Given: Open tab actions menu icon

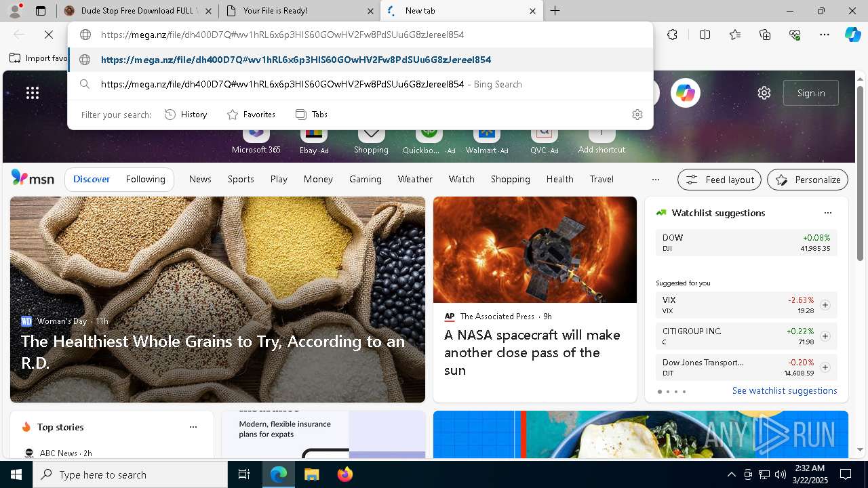Looking at the screenshot, I should pyautogui.click(x=40, y=11).
